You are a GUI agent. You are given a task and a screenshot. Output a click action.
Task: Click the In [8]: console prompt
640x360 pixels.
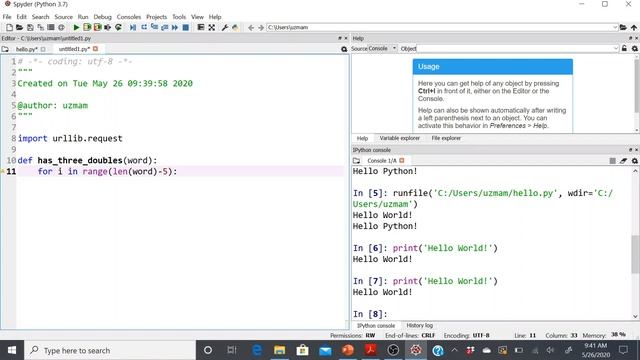pos(370,314)
